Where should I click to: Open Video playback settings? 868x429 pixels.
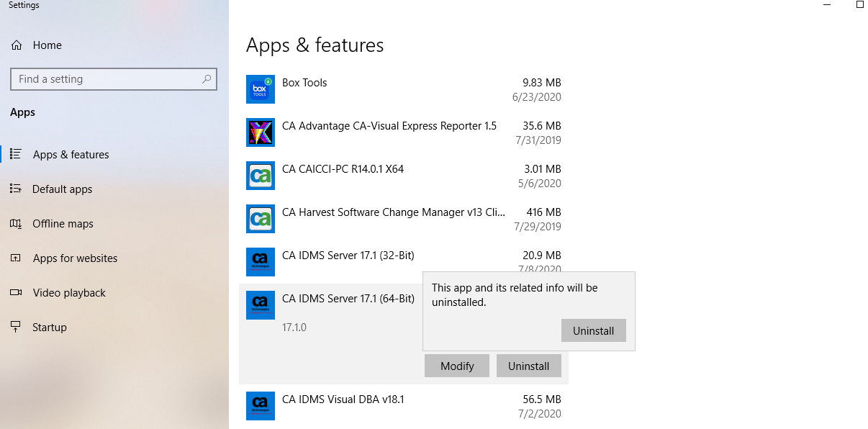click(x=68, y=293)
